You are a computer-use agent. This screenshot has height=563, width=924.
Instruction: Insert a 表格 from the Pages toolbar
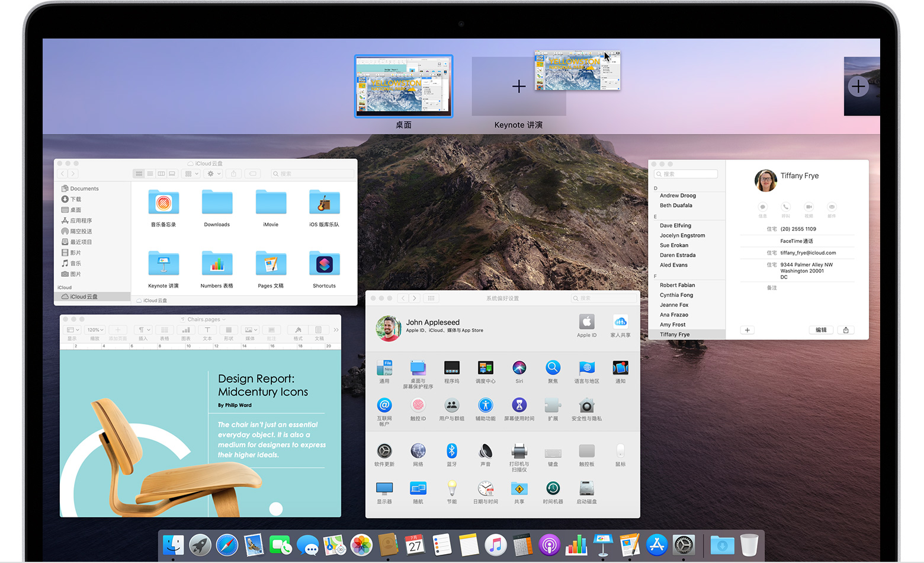coord(165,330)
